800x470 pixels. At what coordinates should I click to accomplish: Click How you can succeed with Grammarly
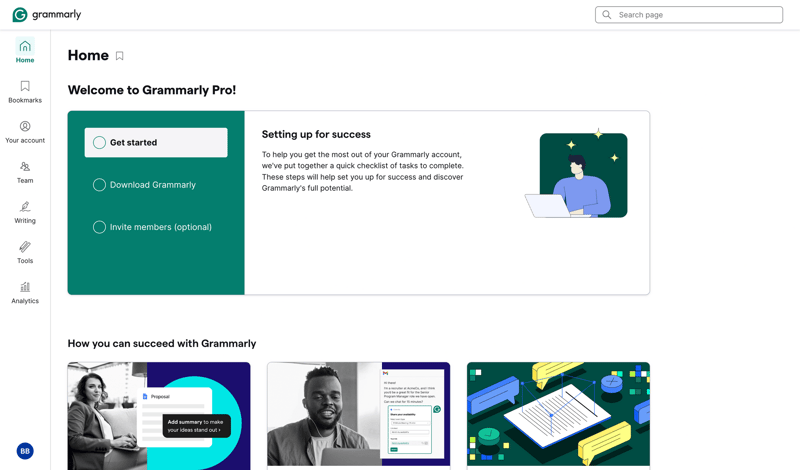(x=162, y=343)
